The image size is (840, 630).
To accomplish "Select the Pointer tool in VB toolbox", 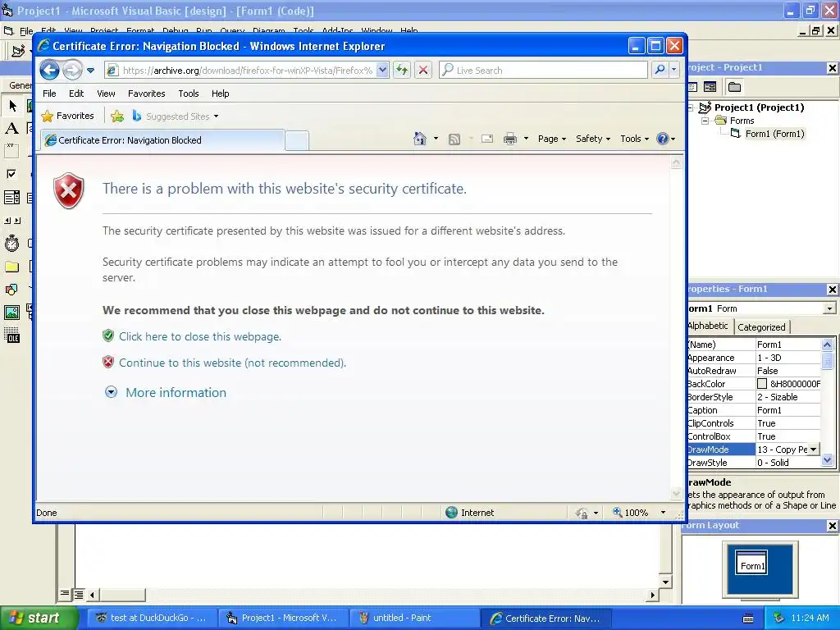I will 11,106.
